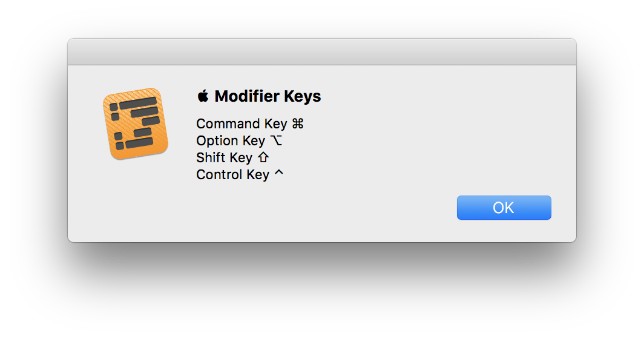This screenshot has height=339, width=644.
Task: Click "Key" in the Command Key line
Action: 275,124
